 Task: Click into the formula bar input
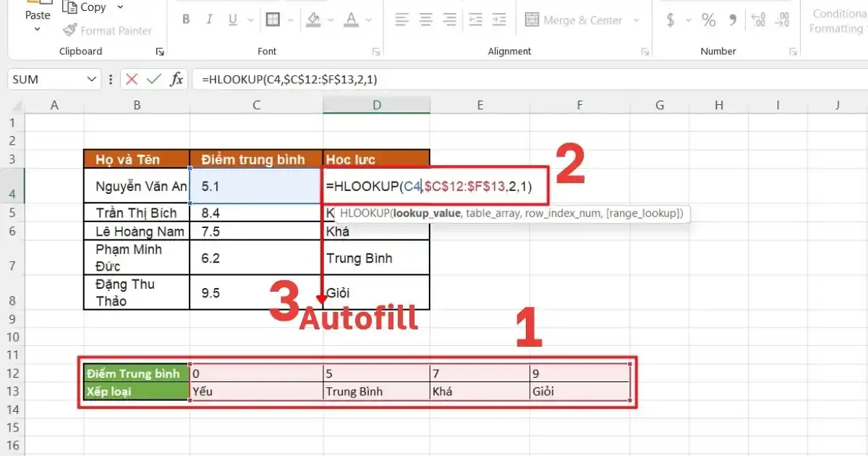pos(530,80)
